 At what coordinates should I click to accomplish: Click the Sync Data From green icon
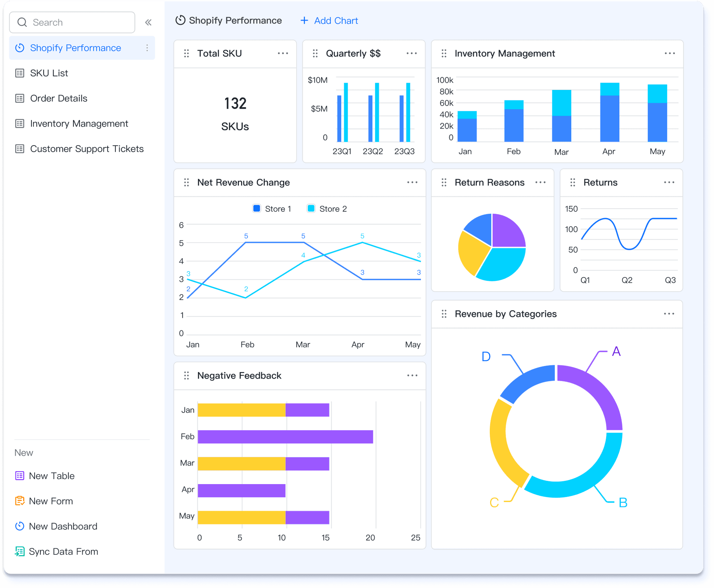(x=20, y=552)
